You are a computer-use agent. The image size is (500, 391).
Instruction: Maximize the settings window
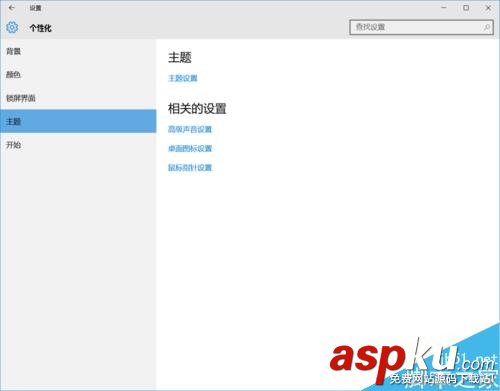coord(466,8)
